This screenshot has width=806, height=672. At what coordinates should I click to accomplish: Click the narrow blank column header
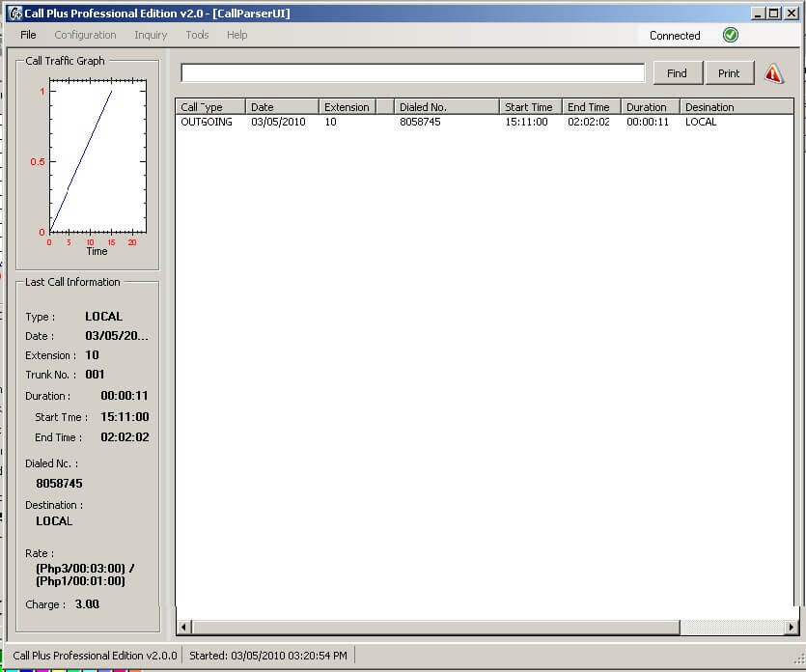click(385, 107)
